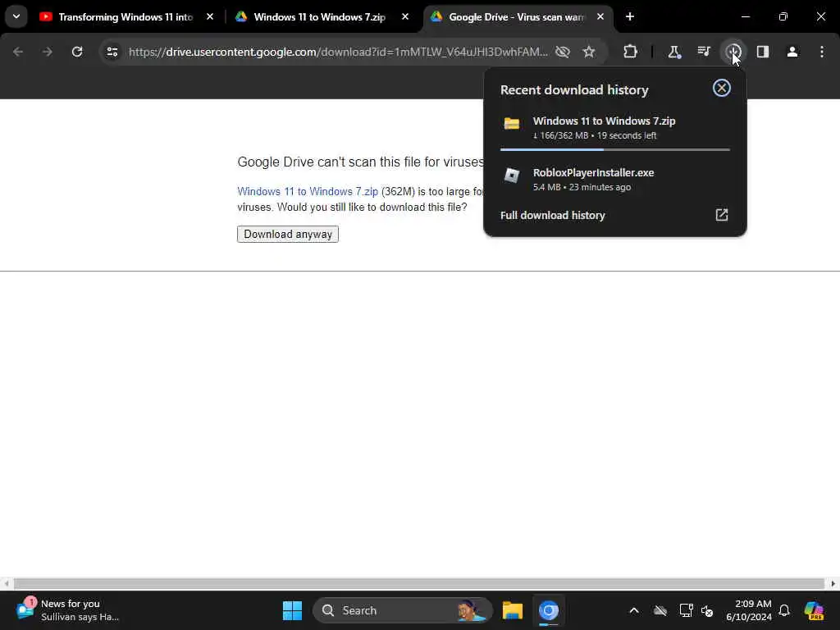
Task: Close the YouTube tab
Action: (x=210, y=16)
